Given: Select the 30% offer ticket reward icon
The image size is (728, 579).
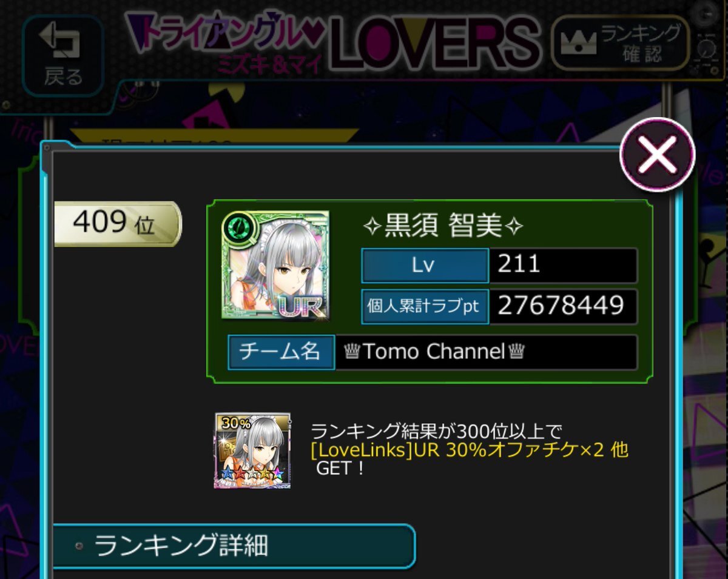Looking at the screenshot, I should [x=252, y=450].
